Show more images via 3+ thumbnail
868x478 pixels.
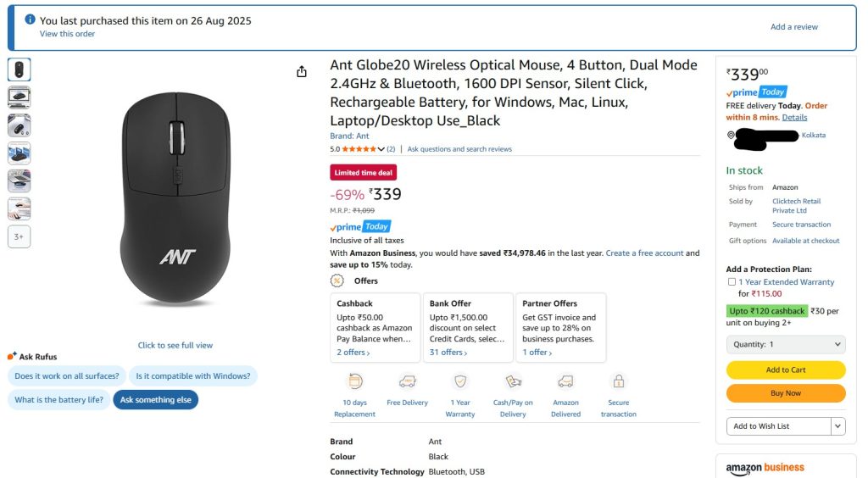point(19,237)
